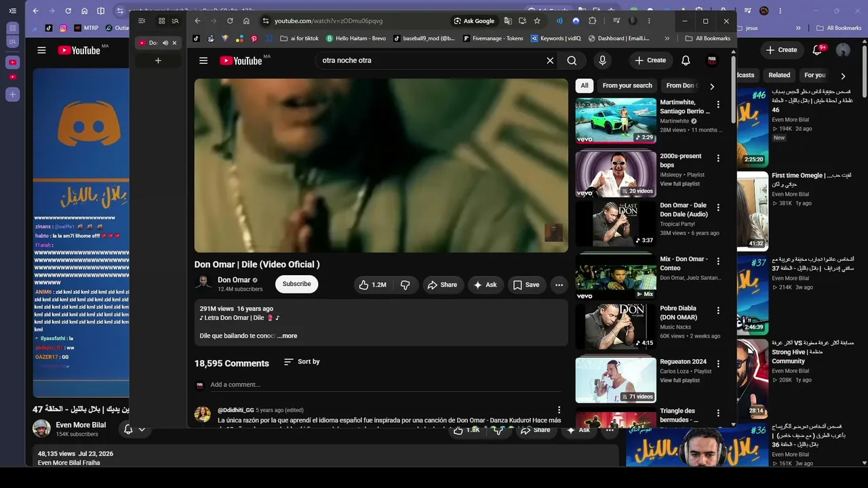Select Related chip in background YouTube window

click(779, 75)
